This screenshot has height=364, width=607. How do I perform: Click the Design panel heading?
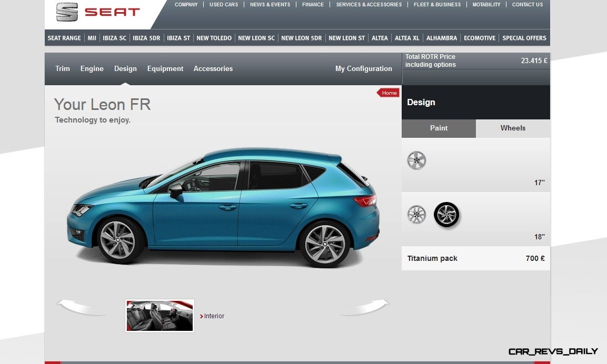click(x=421, y=102)
